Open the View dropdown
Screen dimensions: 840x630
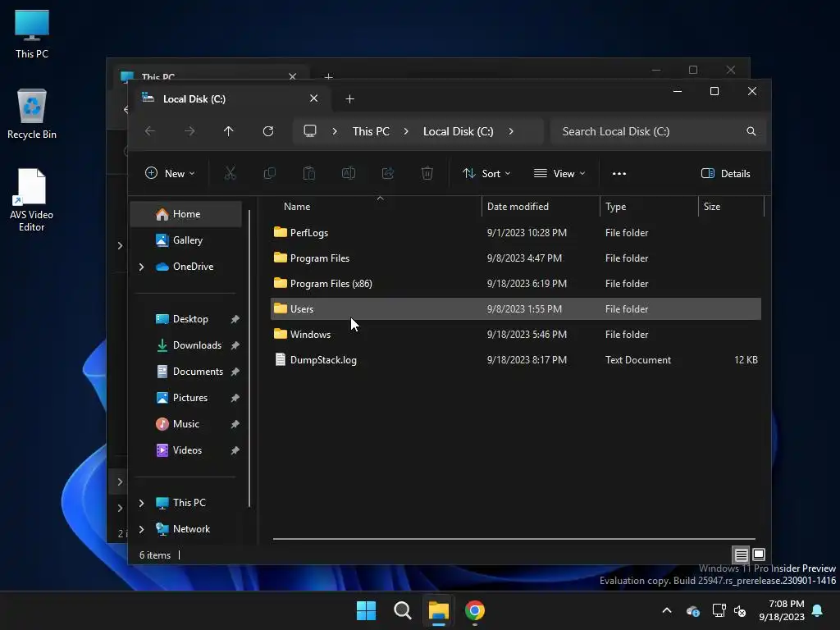[559, 174]
